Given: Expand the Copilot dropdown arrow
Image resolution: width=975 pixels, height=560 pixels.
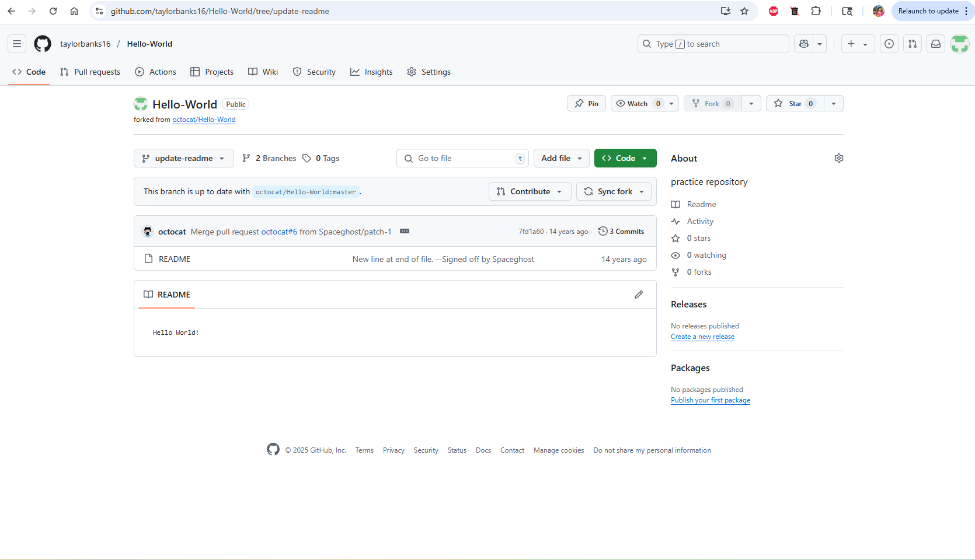Looking at the screenshot, I should 820,44.
